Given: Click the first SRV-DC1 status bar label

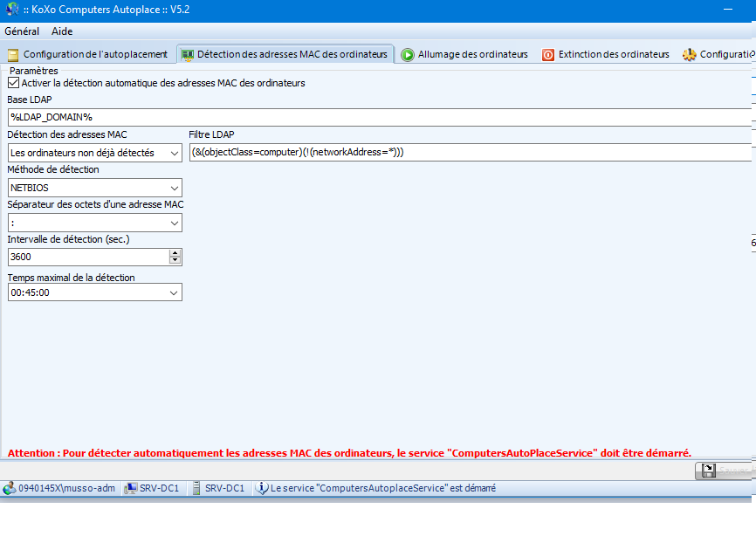Looking at the screenshot, I should tap(159, 488).
